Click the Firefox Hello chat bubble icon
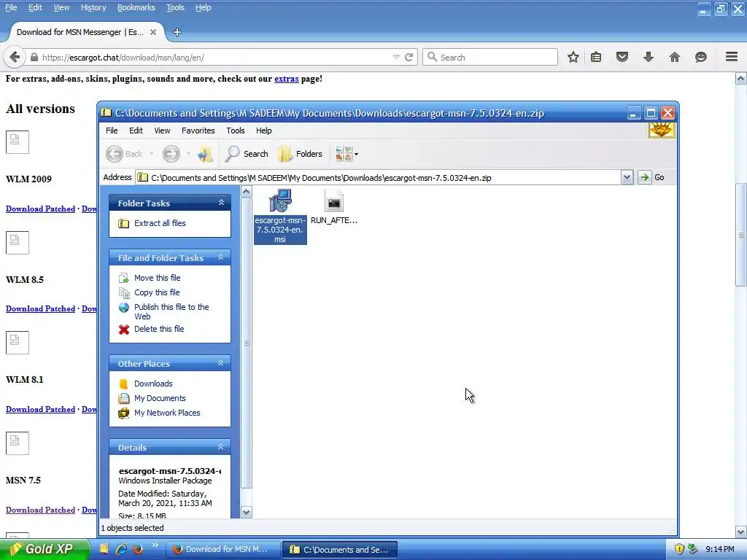 pyautogui.click(x=701, y=57)
